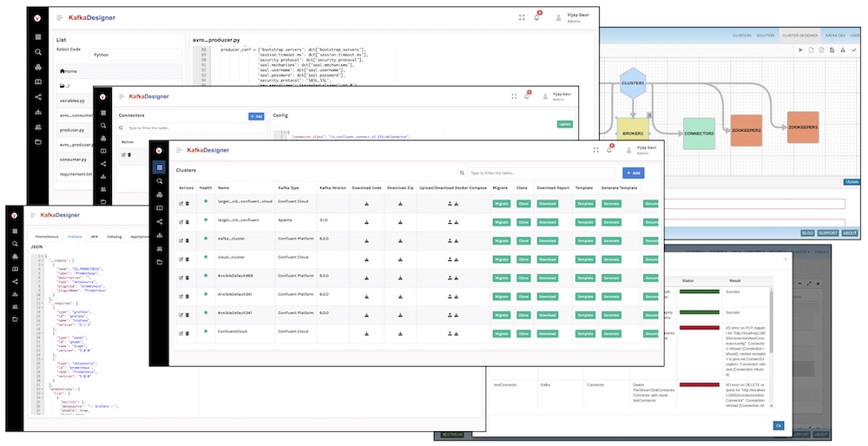Click the search icon in the Clusters window sidebar
The image size is (868, 446).
pos(160,181)
